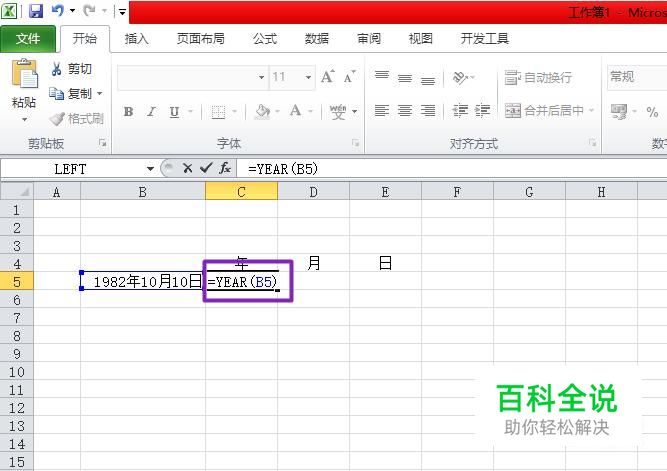Click the 月 cell

click(x=314, y=263)
